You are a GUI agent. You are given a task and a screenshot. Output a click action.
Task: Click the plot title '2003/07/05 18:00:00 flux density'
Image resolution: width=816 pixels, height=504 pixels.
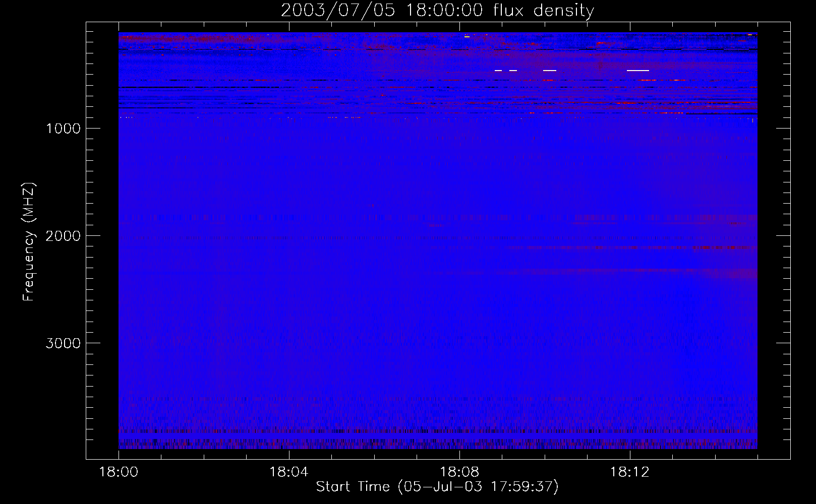tap(437, 11)
